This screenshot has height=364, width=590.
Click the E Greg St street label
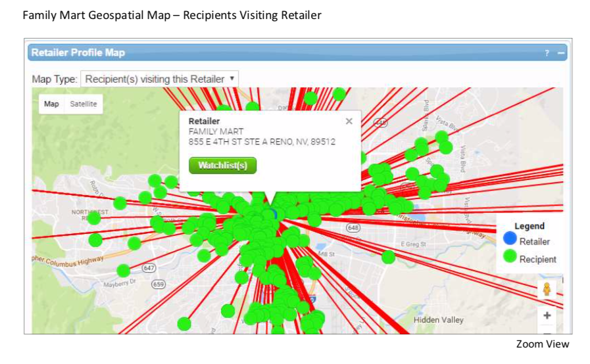pos(414,244)
